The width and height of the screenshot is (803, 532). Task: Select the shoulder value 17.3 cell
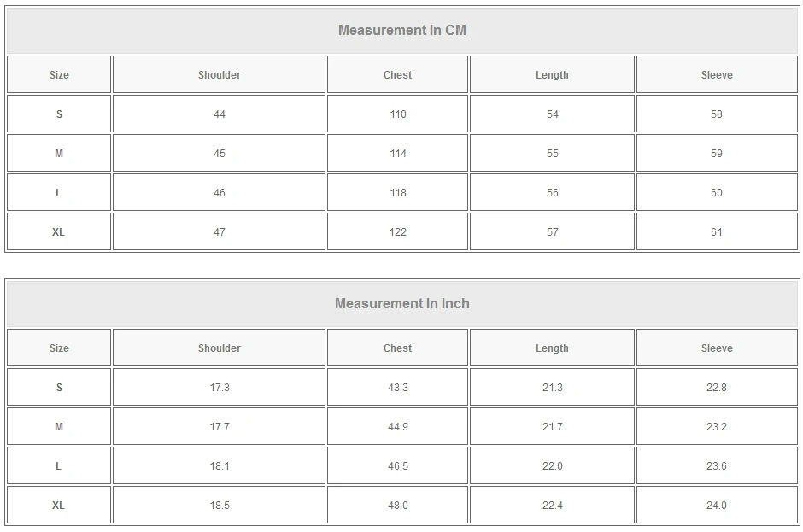[x=220, y=388]
